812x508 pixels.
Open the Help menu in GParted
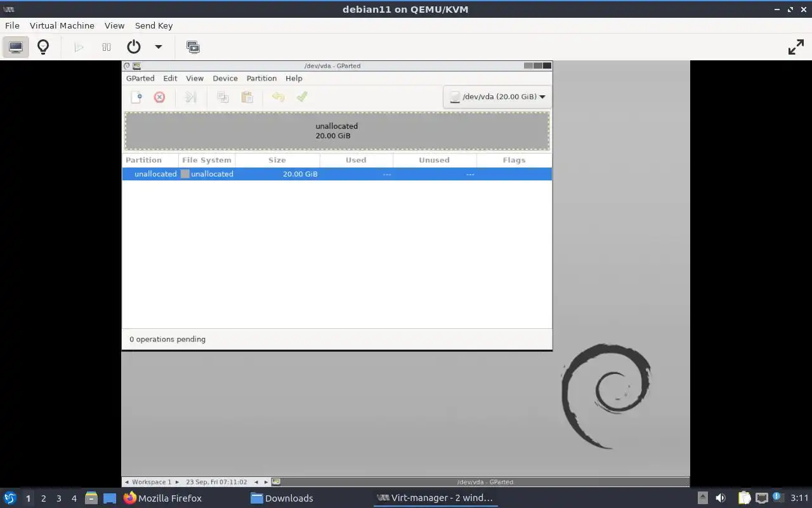[294, 78]
